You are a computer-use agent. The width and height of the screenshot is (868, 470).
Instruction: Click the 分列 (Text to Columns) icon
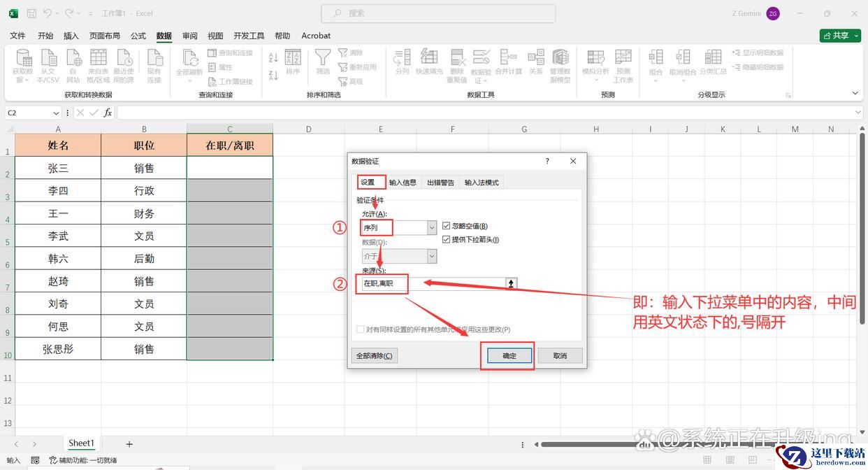pyautogui.click(x=402, y=59)
